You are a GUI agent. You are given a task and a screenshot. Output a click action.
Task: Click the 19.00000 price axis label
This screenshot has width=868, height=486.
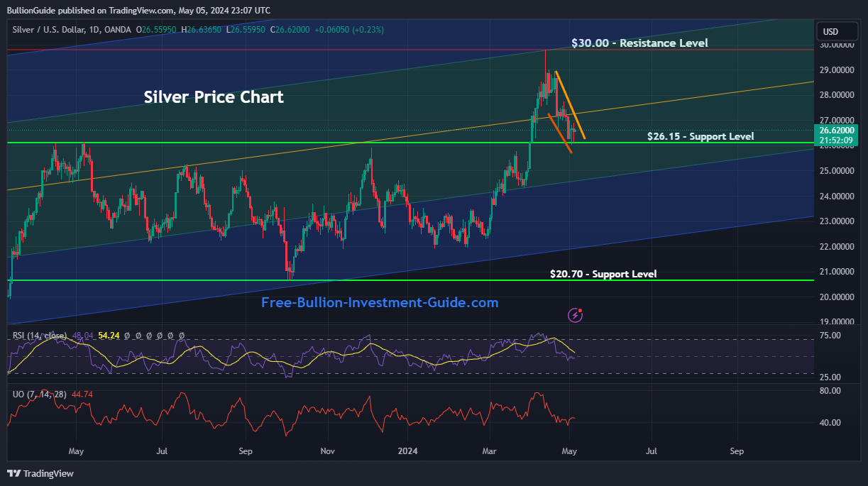point(836,322)
